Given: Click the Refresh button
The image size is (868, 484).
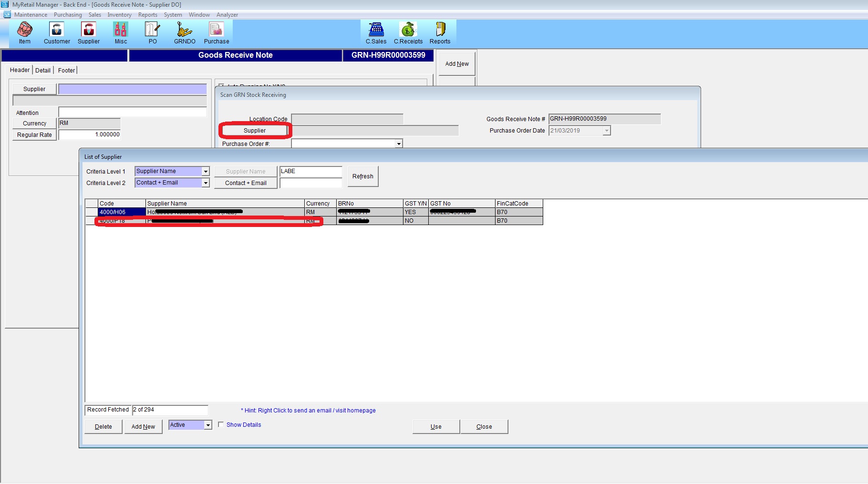Looking at the screenshot, I should (362, 176).
